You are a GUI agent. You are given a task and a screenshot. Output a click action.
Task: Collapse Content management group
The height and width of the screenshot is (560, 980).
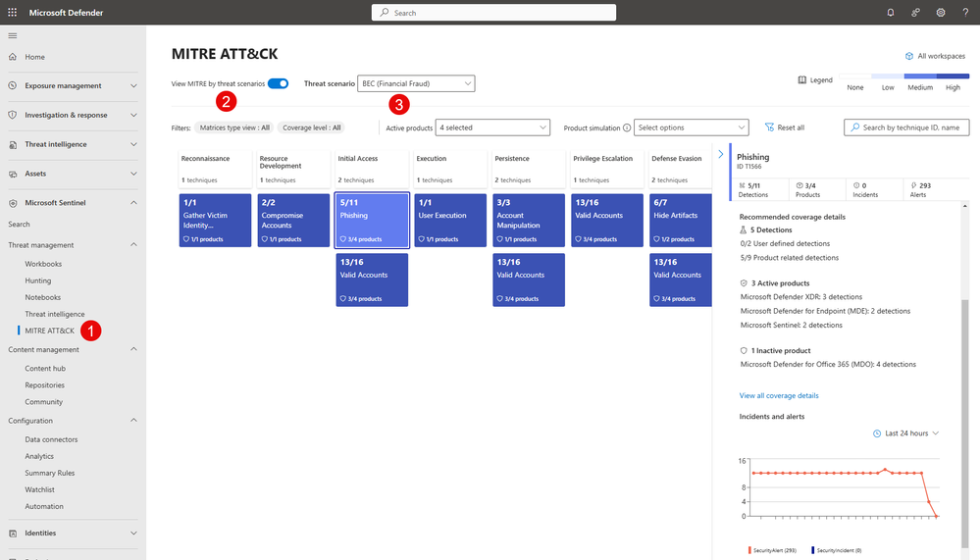(133, 349)
